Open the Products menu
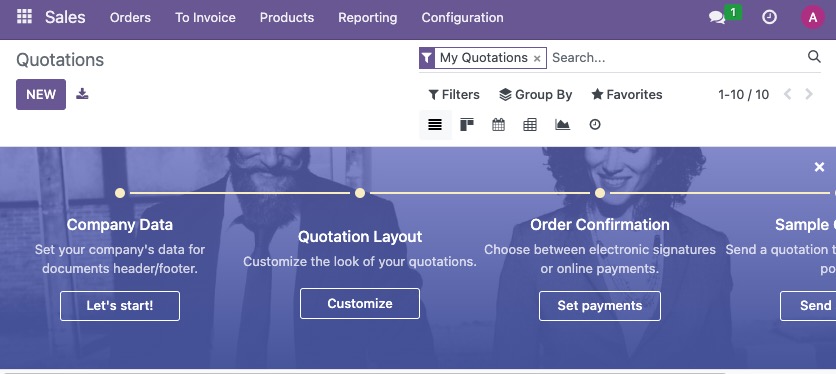 coord(287,18)
